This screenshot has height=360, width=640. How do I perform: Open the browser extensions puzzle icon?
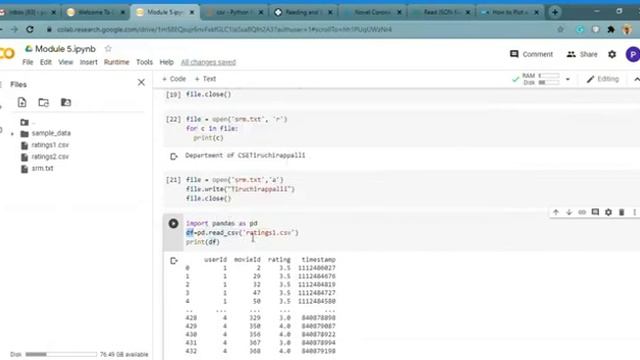tap(611, 29)
